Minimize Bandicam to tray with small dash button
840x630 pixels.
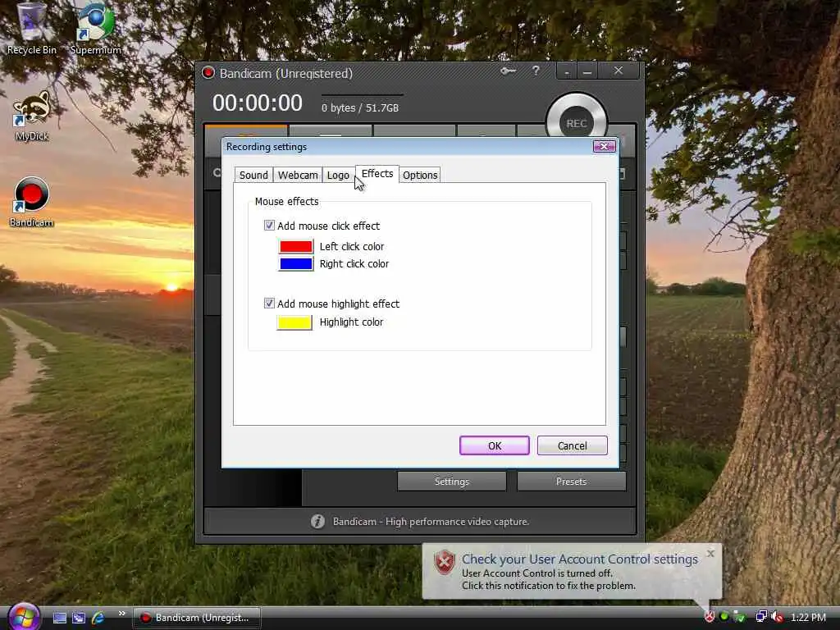pyautogui.click(x=567, y=71)
